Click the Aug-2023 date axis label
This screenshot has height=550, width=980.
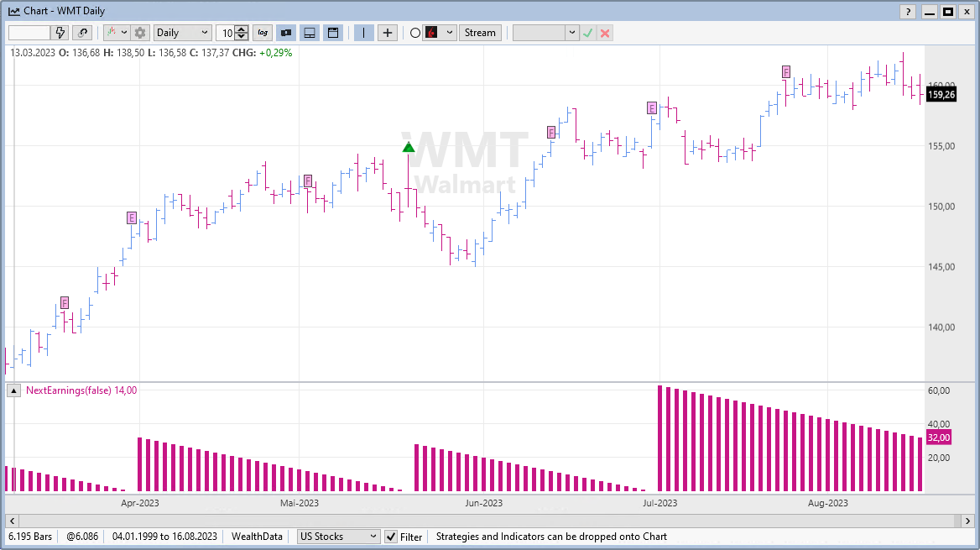click(x=828, y=503)
